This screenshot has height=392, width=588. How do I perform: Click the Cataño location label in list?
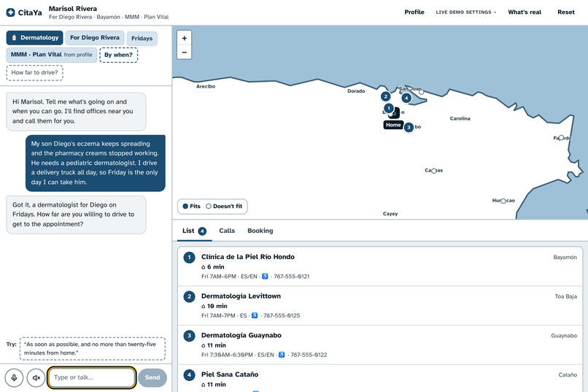(x=568, y=374)
